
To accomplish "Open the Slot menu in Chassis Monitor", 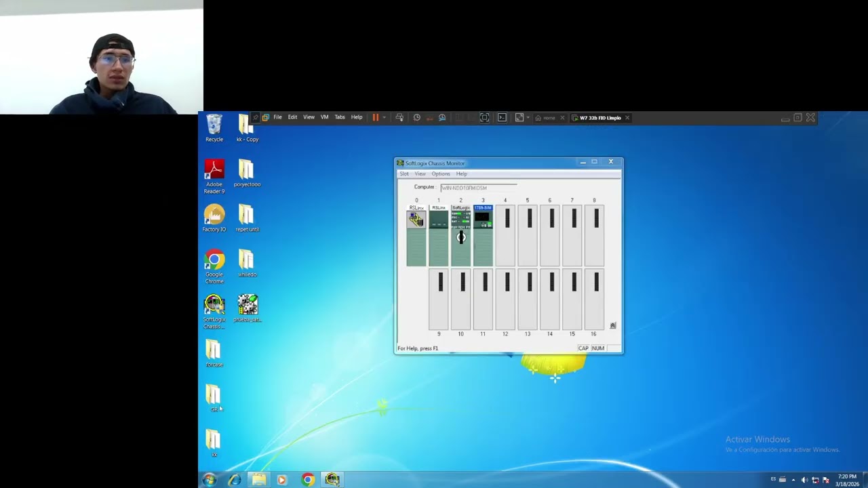I will pyautogui.click(x=404, y=174).
